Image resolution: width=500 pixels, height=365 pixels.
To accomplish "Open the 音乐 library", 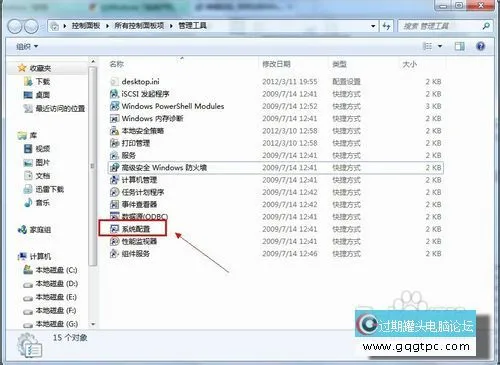I will [x=43, y=203].
